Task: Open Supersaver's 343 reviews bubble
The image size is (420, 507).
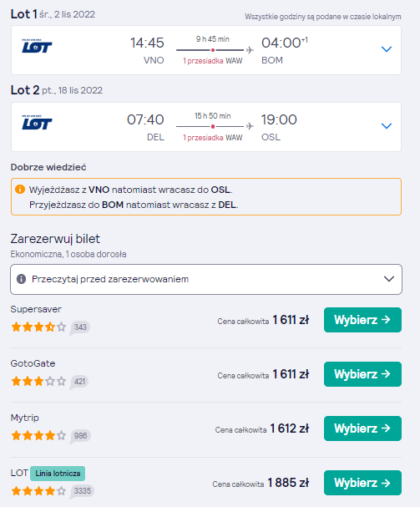Action: click(x=80, y=327)
